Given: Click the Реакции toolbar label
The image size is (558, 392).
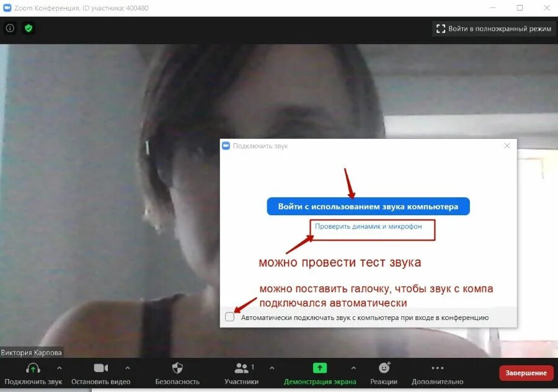Looking at the screenshot, I should point(384,381).
